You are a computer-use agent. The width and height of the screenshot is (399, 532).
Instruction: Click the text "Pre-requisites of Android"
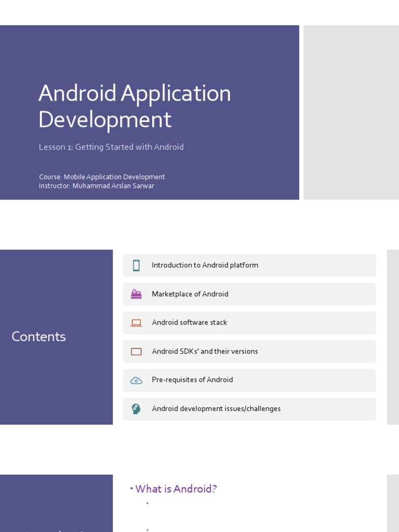click(x=192, y=380)
